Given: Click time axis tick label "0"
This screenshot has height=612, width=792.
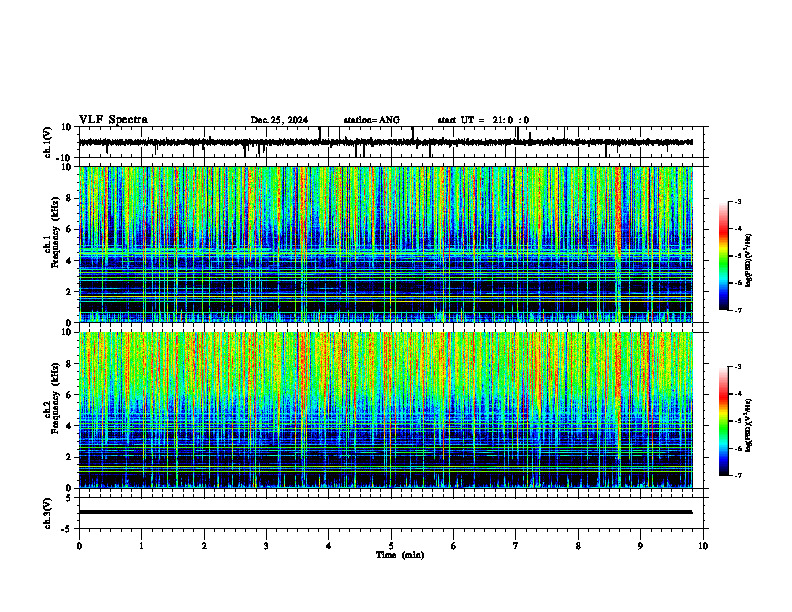Looking at the screenshot, I should click(79, 546).
